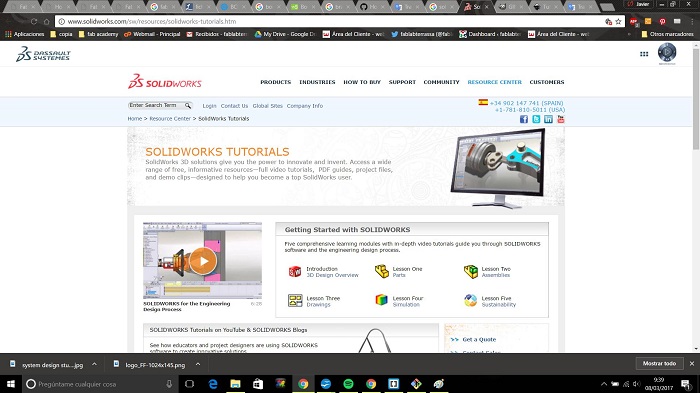Click the Dassault Systemes logo

click(43, 54)
